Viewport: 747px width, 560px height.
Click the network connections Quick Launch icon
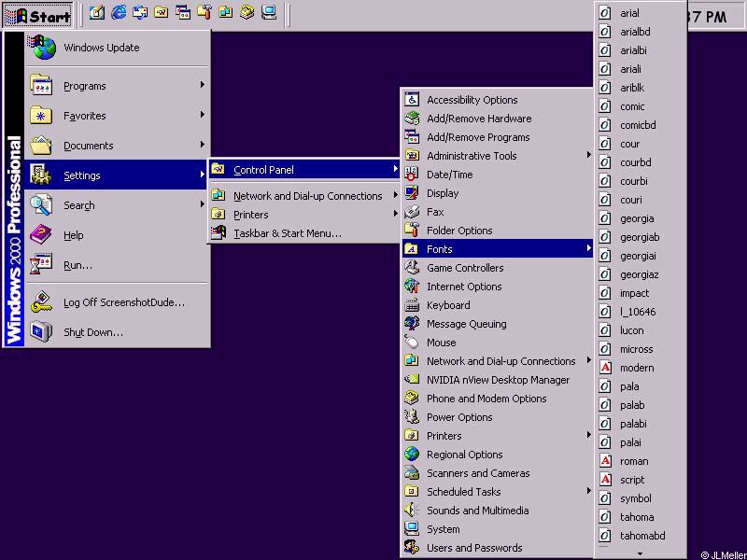pos(226,12)
